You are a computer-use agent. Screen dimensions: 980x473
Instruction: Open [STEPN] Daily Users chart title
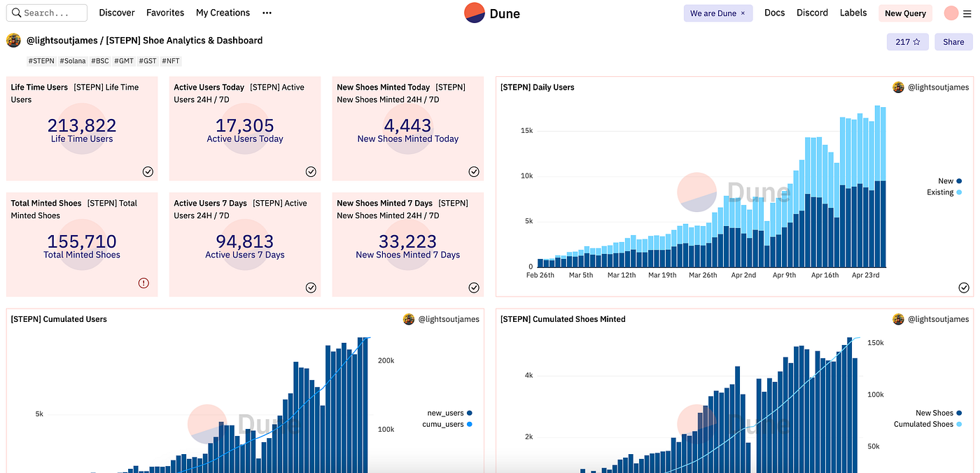point(537,87)
